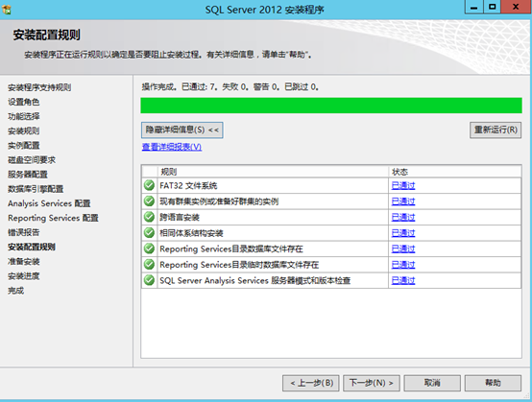Open 已通过 link for Analysis Services 服务器模式 rule
This screenshot has width=532, height=402.
point(403,280)
